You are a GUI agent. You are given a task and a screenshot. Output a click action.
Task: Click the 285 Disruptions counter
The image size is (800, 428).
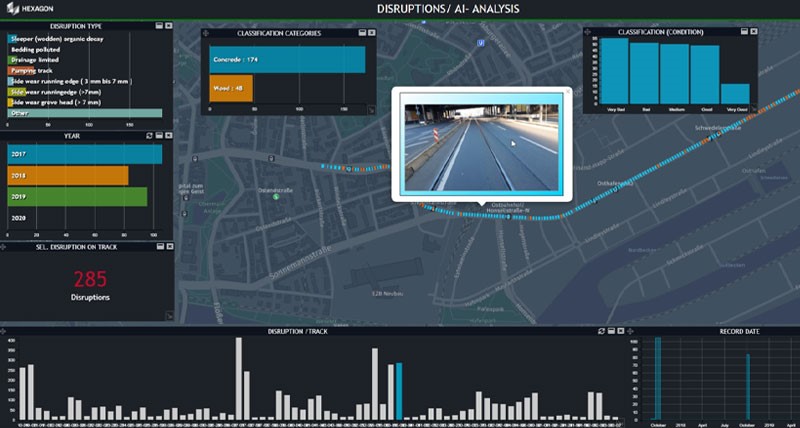point(90,285)
